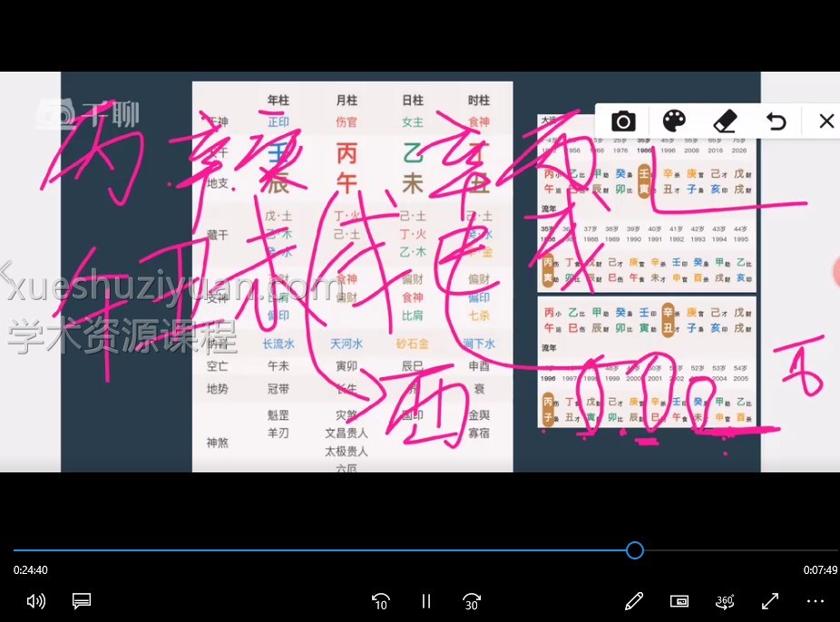840x622 pixels.
Task: Close the annotation toolbar
Action: click(825, 121)
